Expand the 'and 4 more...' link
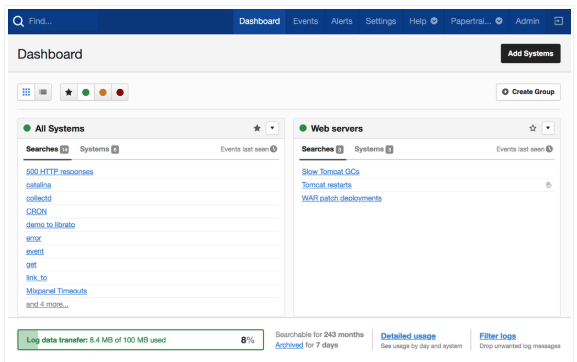The height and width of the screenshot is (362, 577). pos(47,304)
